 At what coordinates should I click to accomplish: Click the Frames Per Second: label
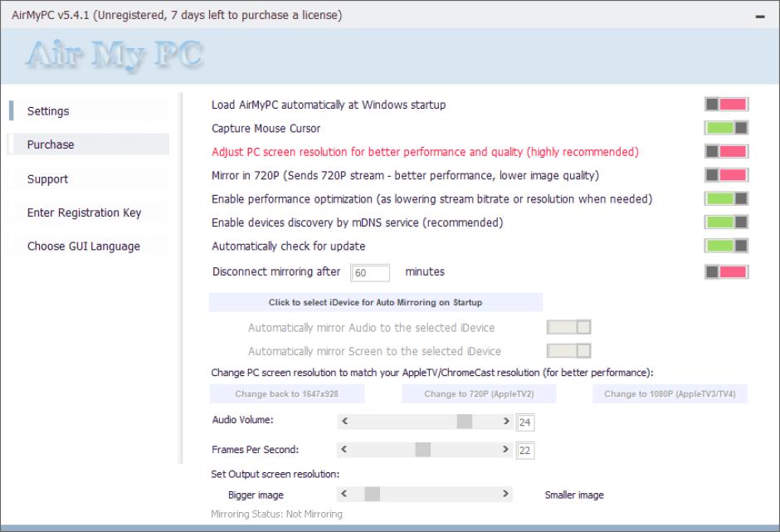coord(256,449)
